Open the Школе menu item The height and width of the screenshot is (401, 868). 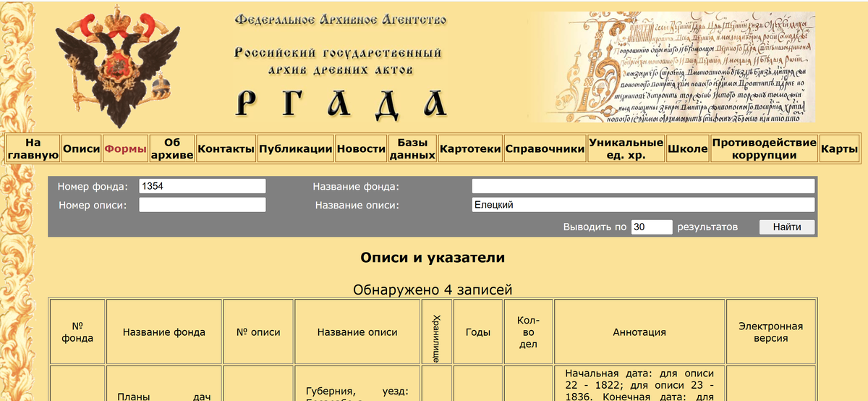coord(687,148)
